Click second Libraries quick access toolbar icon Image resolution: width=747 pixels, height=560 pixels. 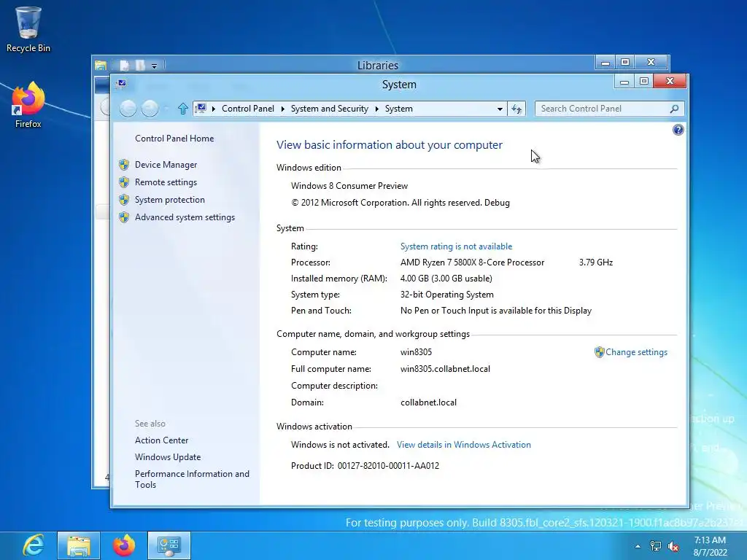pyautogui.click(x=140, y=65)
